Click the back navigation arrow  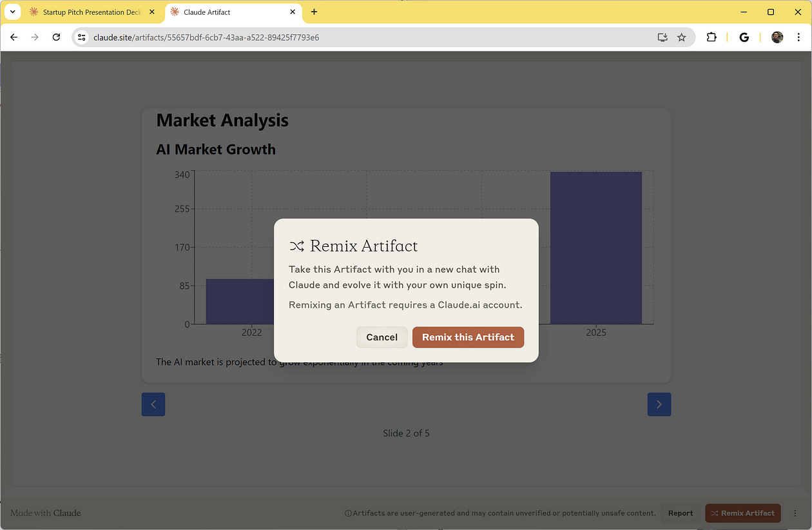coord(14,37)
